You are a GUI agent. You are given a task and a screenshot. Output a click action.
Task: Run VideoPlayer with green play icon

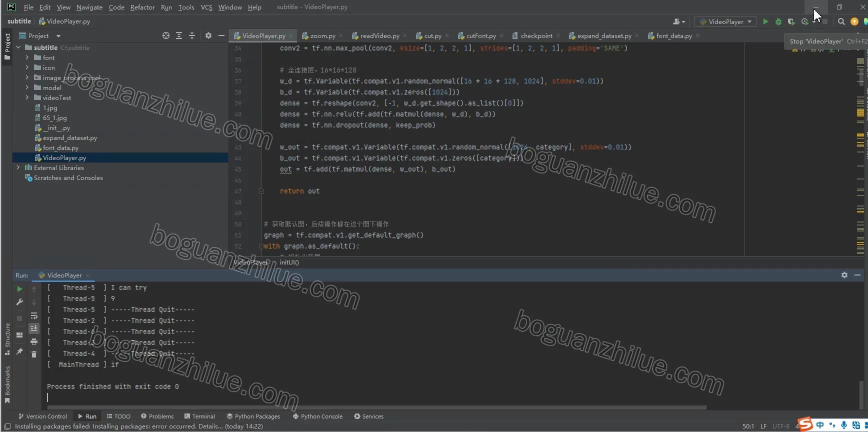[765, 21]
